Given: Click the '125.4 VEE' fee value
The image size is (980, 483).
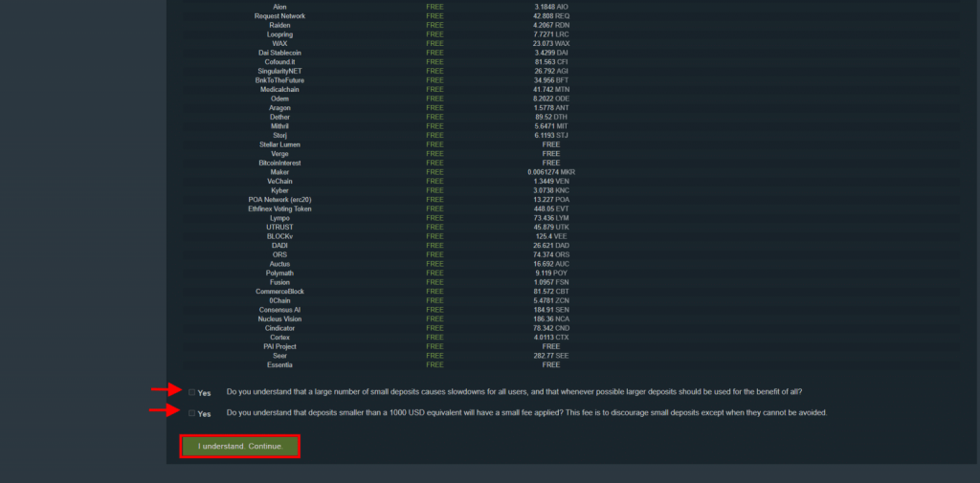Looking at the screenshot, I should point(550,236).
